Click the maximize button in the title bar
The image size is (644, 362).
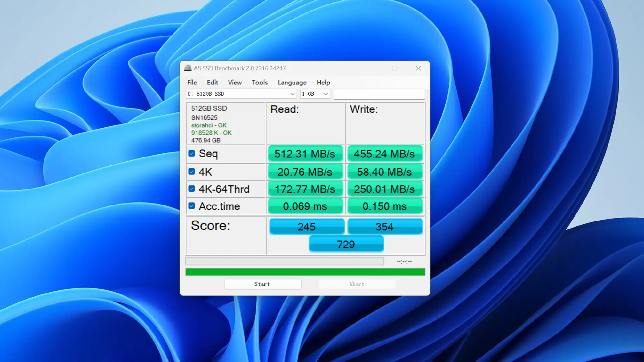coord(395,68)
